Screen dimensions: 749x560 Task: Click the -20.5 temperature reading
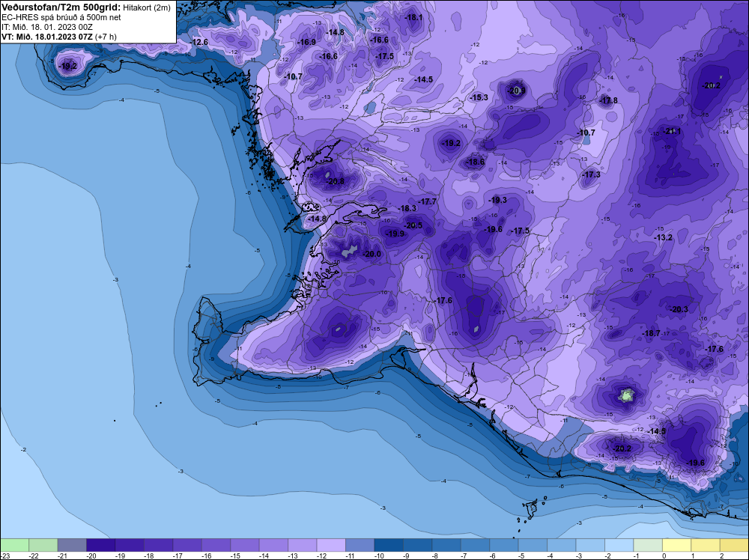pos(413,225)
